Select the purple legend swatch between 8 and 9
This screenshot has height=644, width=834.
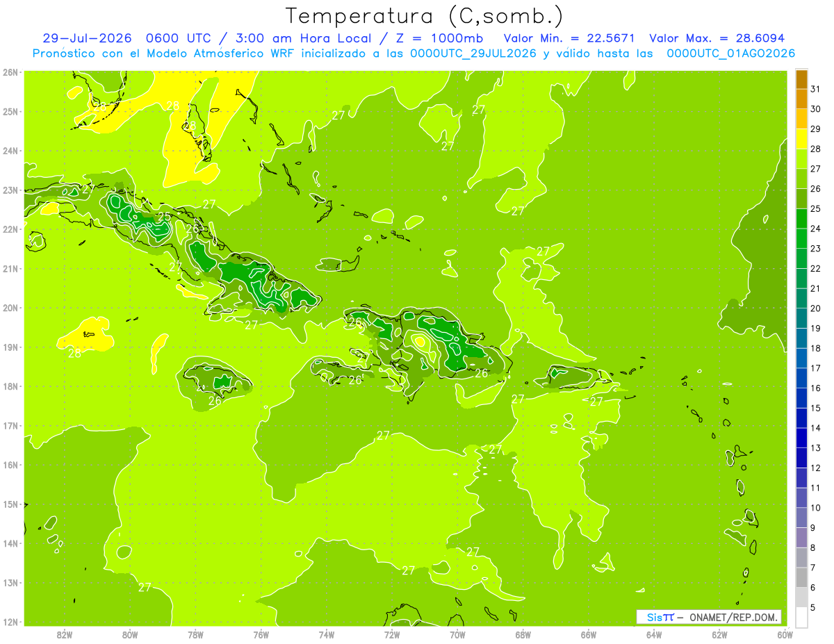[x=802, y=538]
